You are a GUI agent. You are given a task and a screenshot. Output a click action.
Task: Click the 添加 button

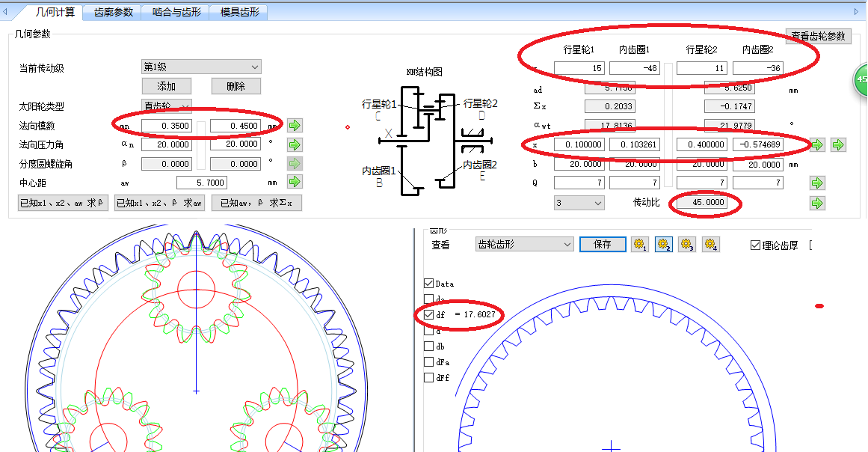pos(167,86)
